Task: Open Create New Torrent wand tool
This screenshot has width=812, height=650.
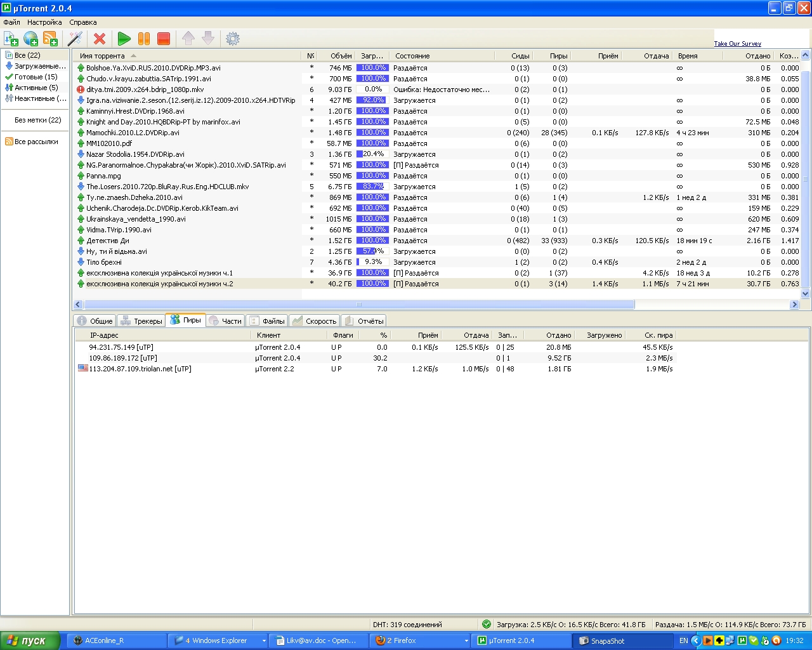Action: point(75,39)
